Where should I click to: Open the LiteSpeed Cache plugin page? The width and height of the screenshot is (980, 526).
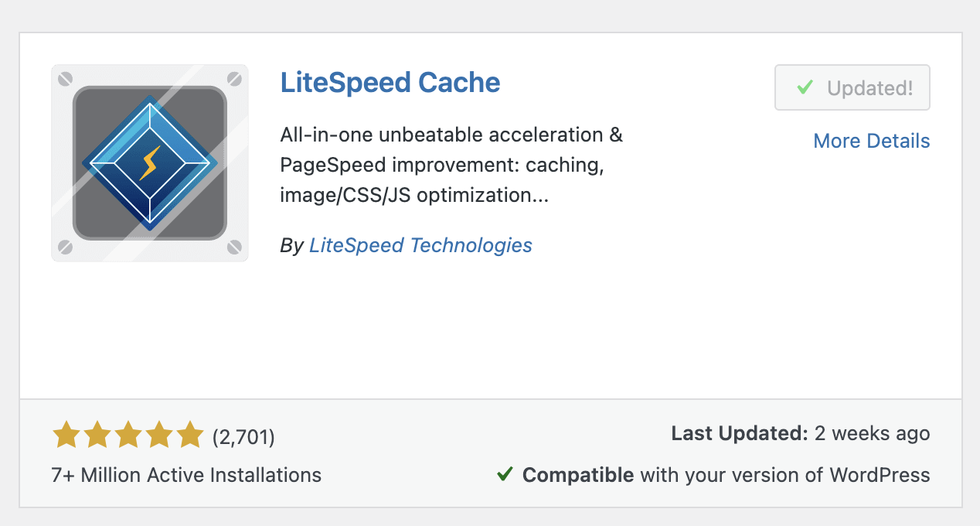390,83
